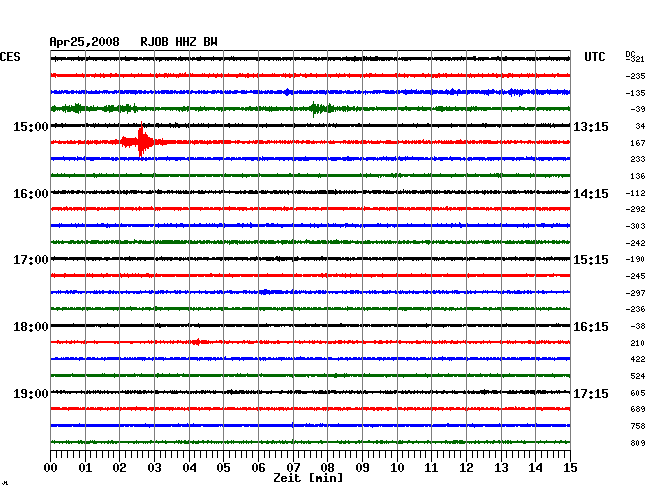Click the 13:15 UTC time label

tap(591, 126)
